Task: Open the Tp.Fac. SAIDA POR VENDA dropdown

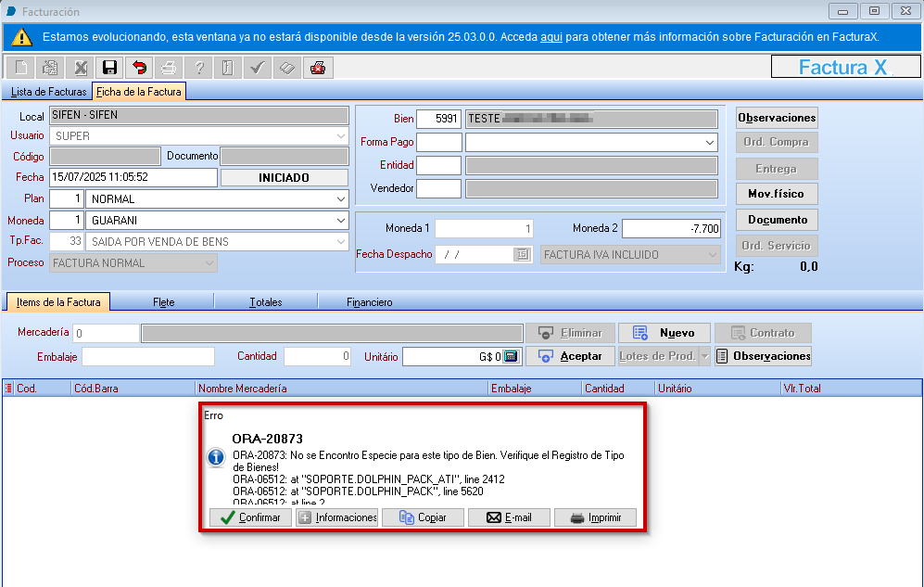Action: pos(341,242)
